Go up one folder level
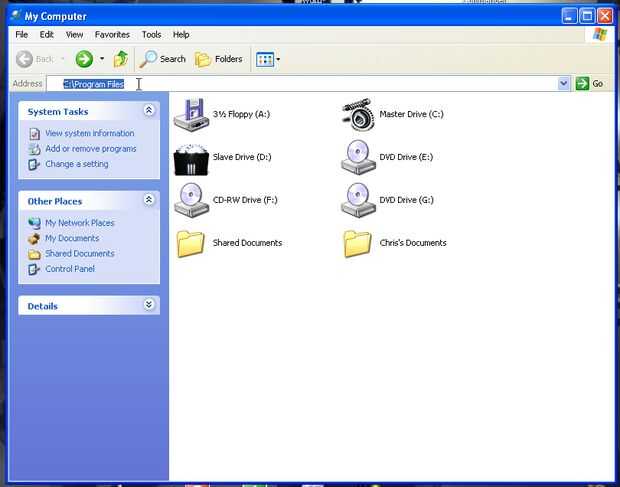 tap(121, 59)
